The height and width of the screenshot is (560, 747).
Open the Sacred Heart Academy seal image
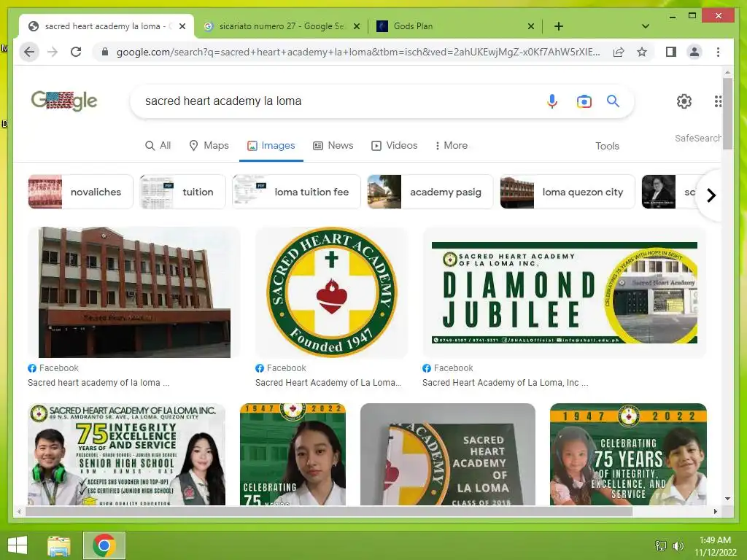coord(332,292)
